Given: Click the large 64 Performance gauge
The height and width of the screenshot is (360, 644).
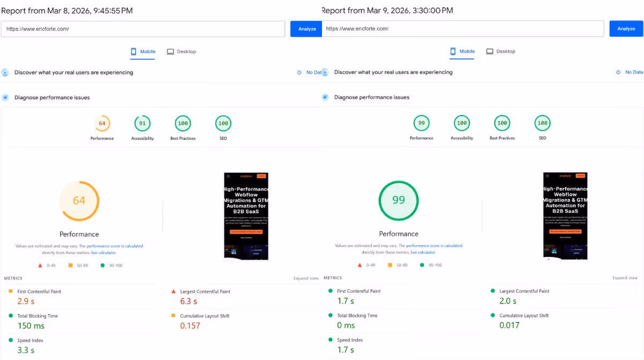Looking at the screenshot, I should tap(79, 200).
